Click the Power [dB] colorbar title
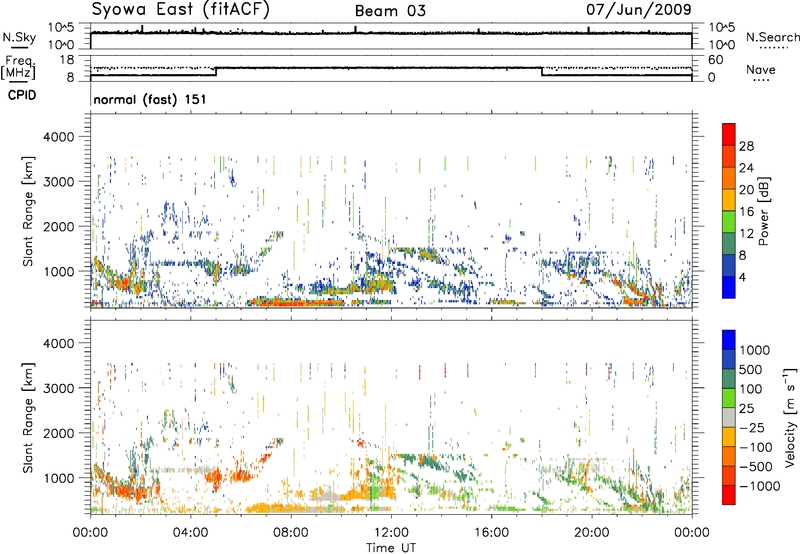This screenshot has width=800, height=554. (x=763, y=211)
